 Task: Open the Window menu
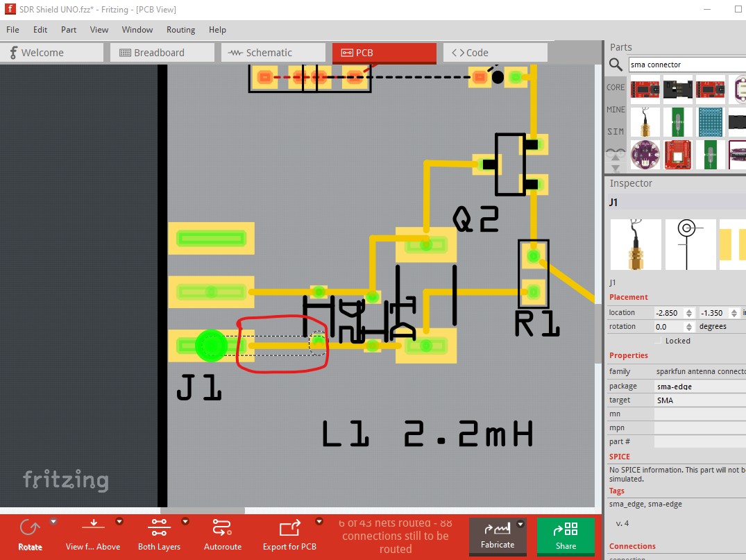point(137,30)
